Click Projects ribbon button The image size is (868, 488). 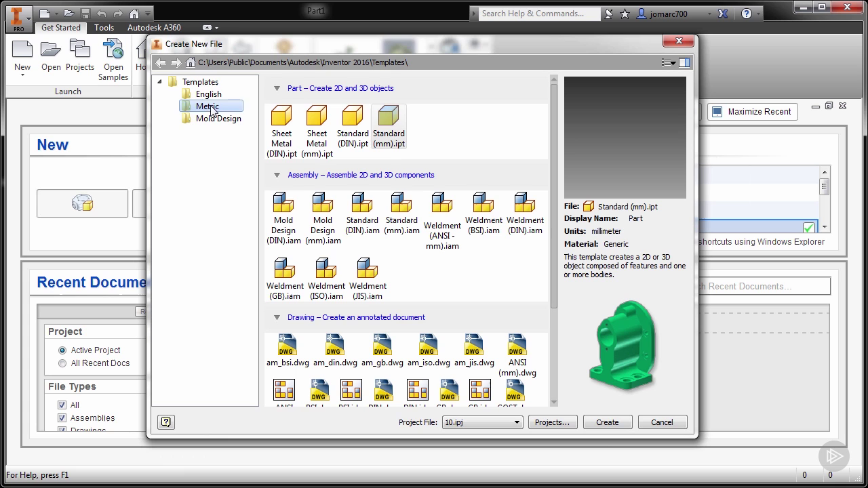coord(80,56)
